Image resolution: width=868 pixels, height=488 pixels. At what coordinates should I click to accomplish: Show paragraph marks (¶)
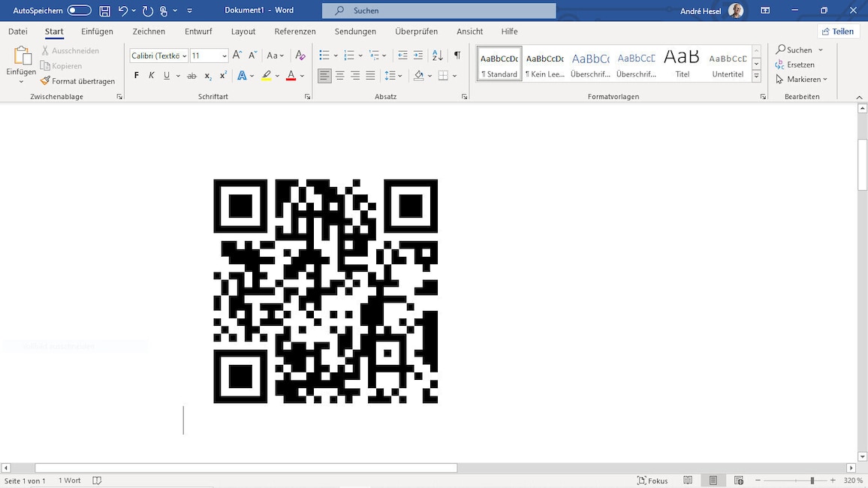457,55
